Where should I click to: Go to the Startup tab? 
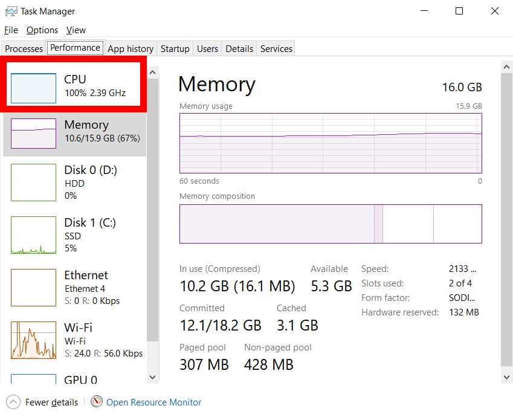click(175, 49)
